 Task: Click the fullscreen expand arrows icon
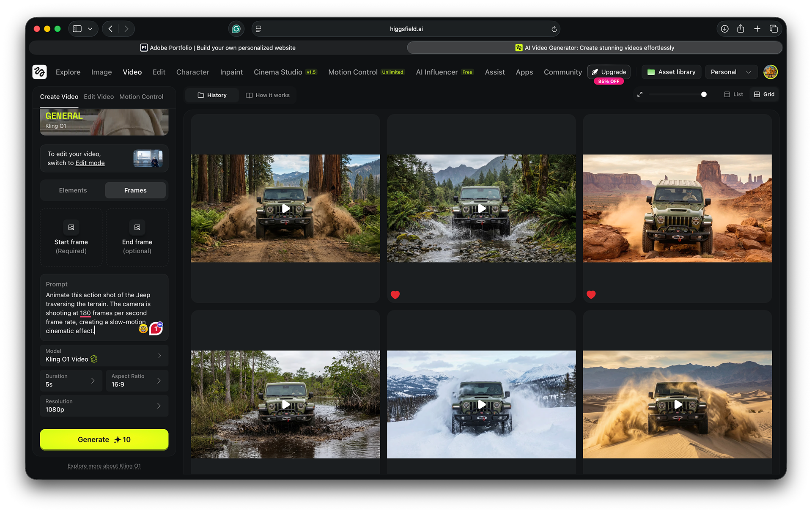640,94
